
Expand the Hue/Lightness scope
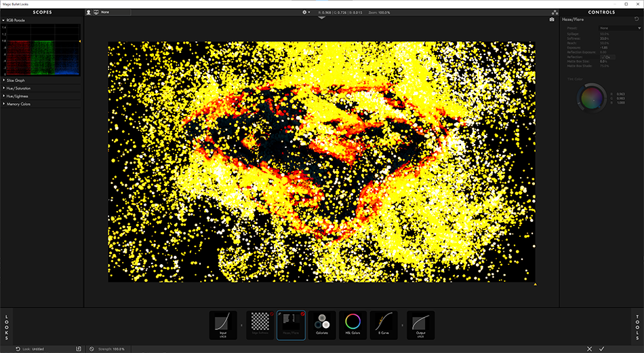tap(3, 96)
